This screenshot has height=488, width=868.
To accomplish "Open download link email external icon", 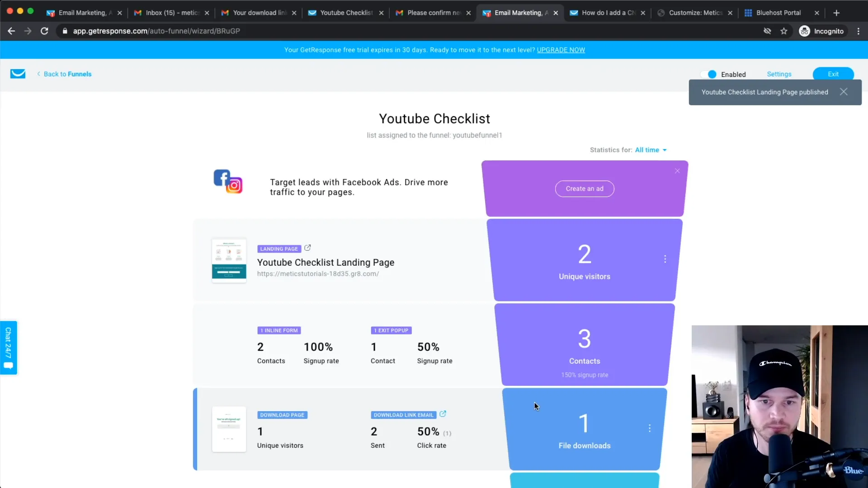I will pos(443,414).
